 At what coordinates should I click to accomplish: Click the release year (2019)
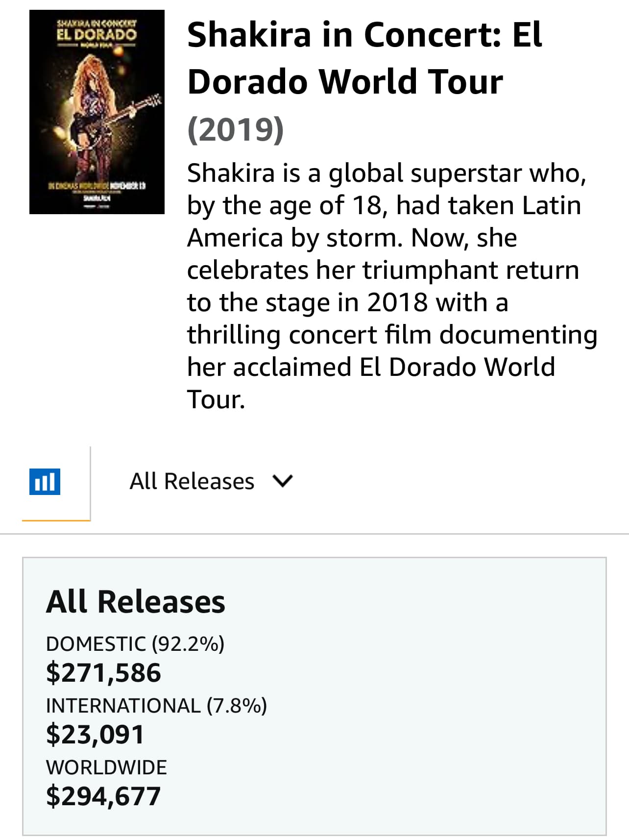pos(236,129)
